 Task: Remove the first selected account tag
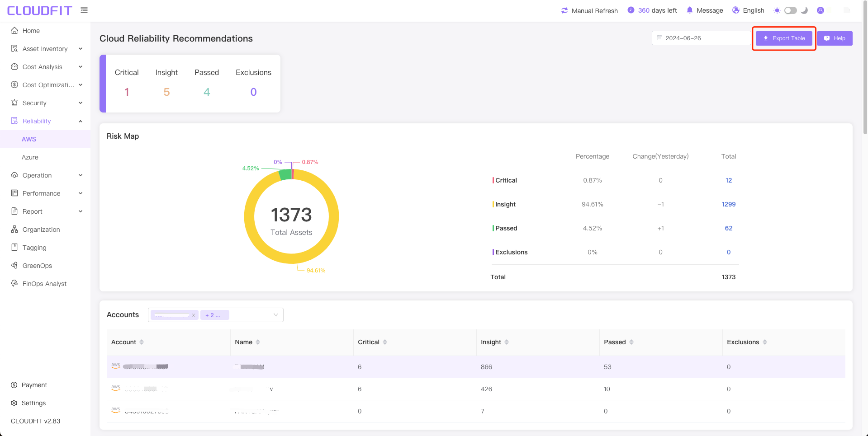point(194,315)
